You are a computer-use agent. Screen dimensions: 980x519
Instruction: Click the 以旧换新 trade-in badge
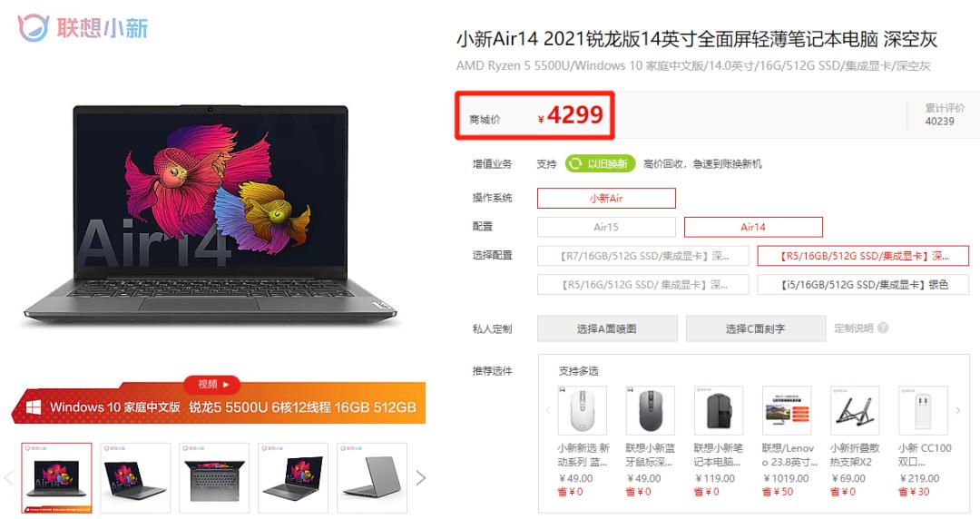pos(600,164)
